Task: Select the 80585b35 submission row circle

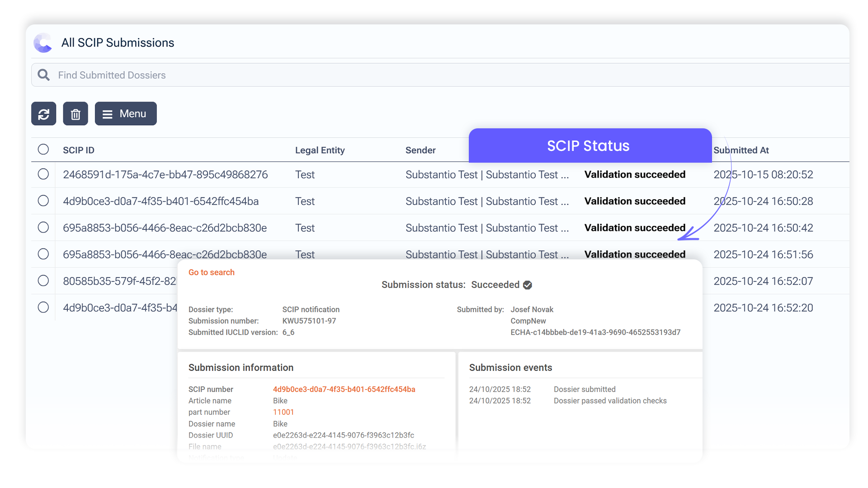Action: [43, 281]
